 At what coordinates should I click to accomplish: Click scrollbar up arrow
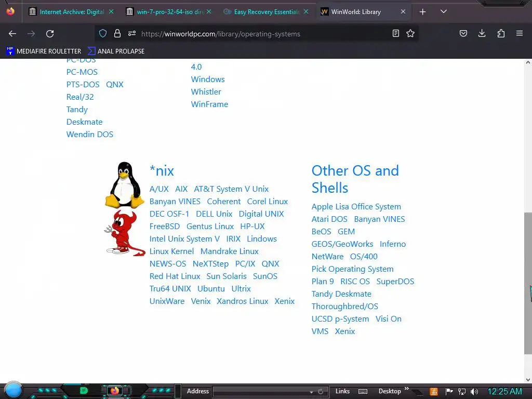[528, 62]
